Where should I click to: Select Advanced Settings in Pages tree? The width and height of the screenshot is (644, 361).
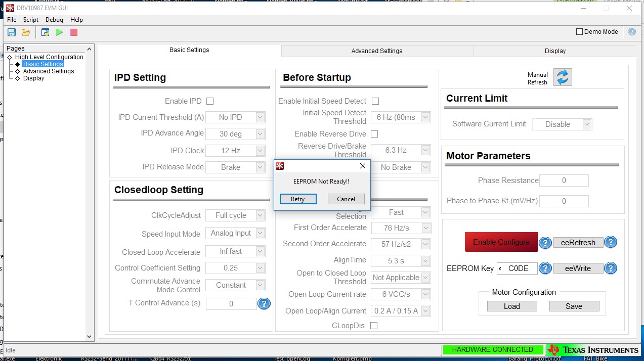[x=49, y=71]
